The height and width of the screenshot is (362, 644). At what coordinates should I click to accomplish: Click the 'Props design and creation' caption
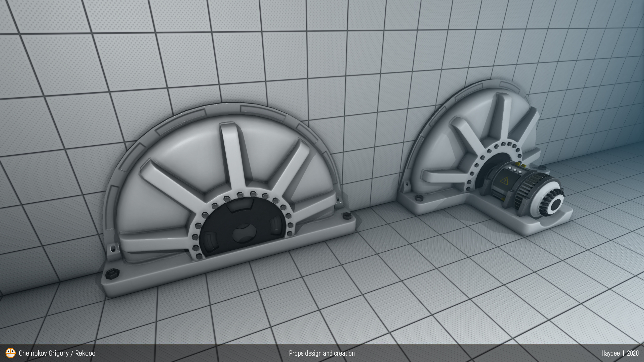[x=322, y=353]
